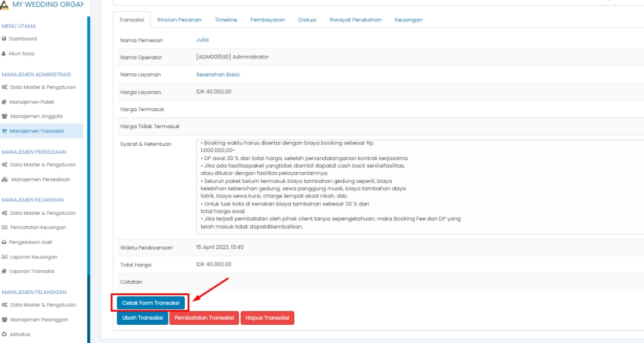Viewport: 644px width, 343px height.
Task: Switch to the Timeline tab
Action: pyautogui.click(x=226, y=20)
